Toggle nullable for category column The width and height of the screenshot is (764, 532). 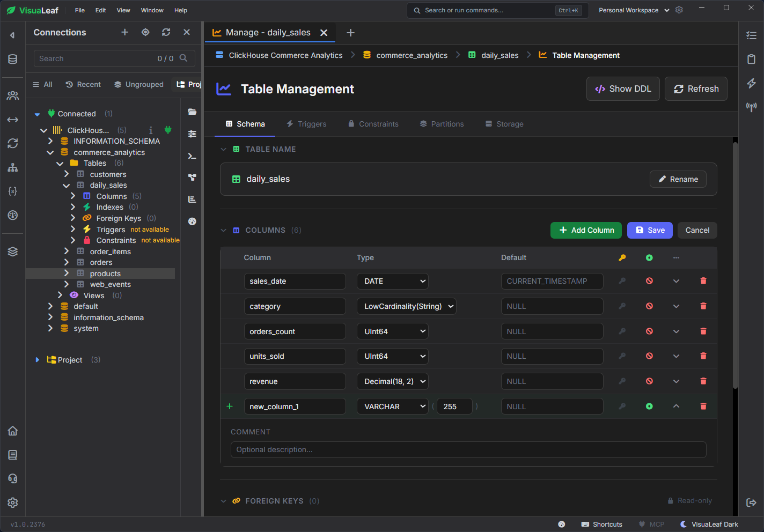click(x=649, y=306)
